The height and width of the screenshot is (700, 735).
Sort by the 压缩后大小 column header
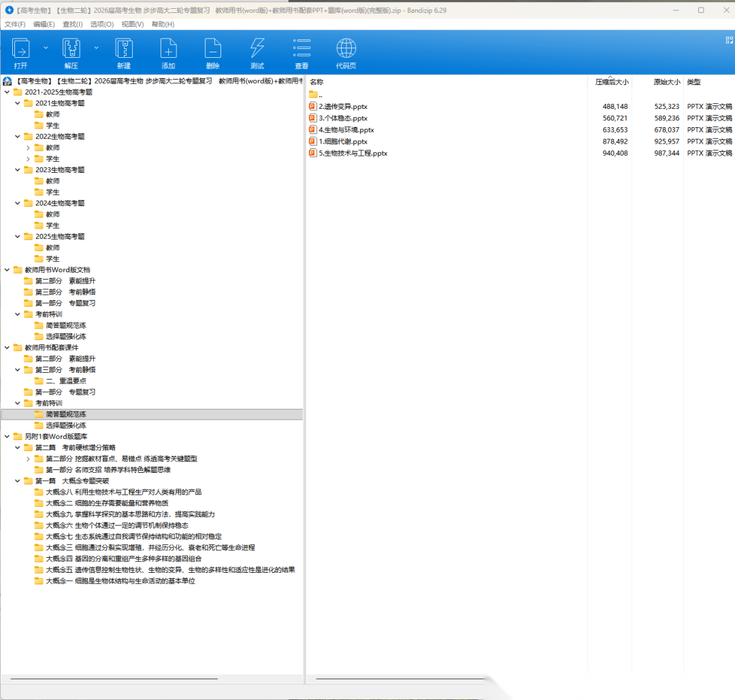pos(612,82)
